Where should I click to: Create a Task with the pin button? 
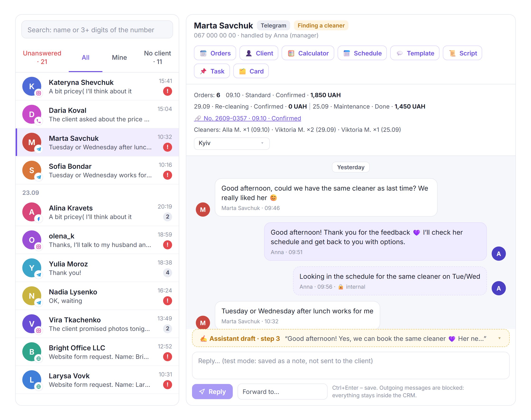coord(212,71)
